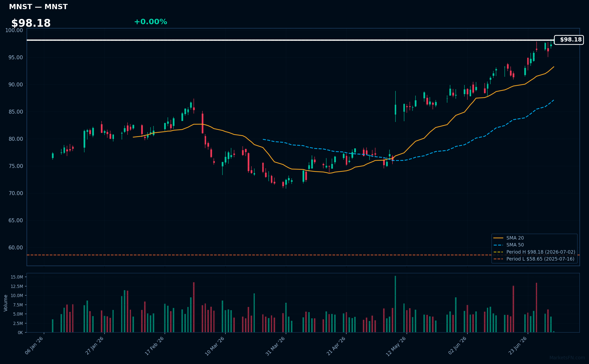
Task: Click the SMA 20 legend entry
Action: 515,238
